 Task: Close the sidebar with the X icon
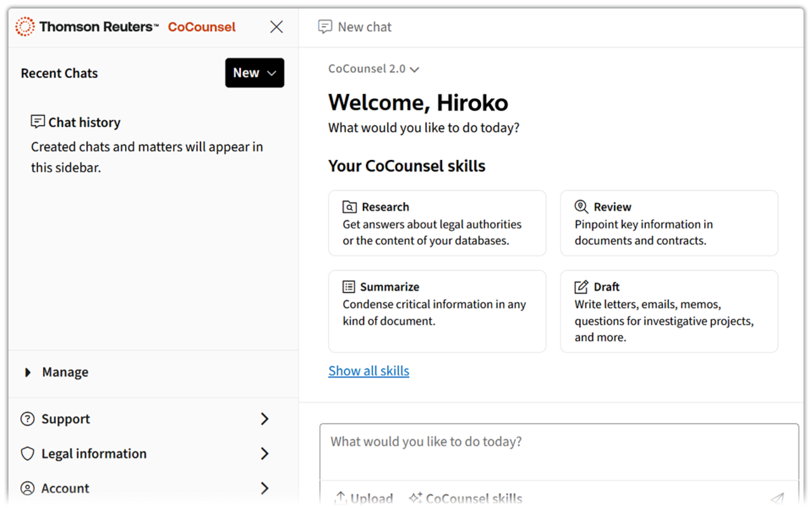click(277, 27)
